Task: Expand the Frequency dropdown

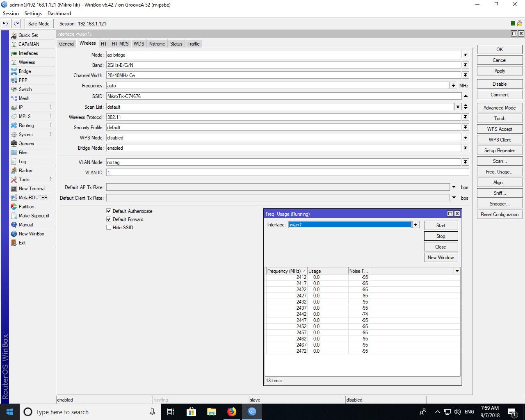Action: click(453, 86)
